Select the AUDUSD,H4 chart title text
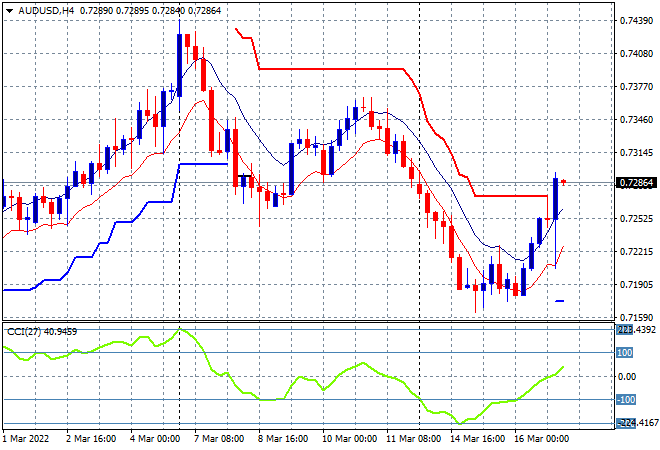The width and height of the screenshot is (660, 450). coord(47,11)
